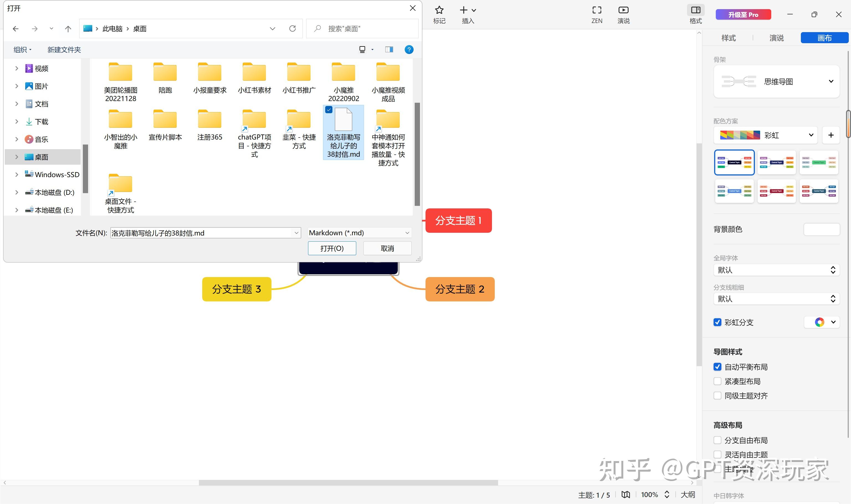Refresh the folder location
This screenshot has height=504, width=851.
(292, 29)
